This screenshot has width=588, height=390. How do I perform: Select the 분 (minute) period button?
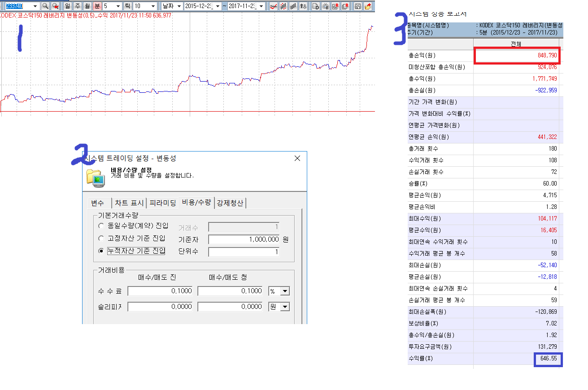(x=97, y=6)
